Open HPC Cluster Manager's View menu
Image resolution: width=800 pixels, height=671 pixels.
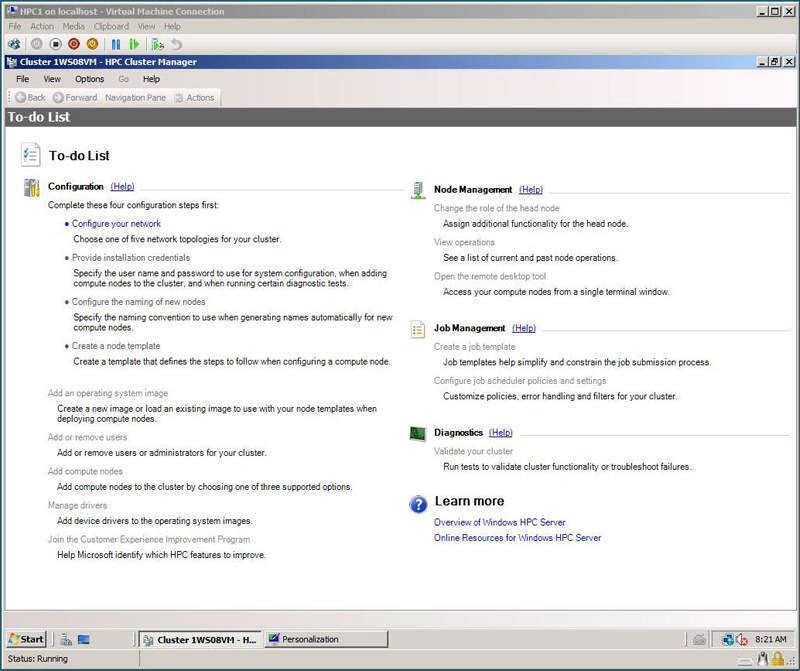pyautogui.click(x=52, y=79)
